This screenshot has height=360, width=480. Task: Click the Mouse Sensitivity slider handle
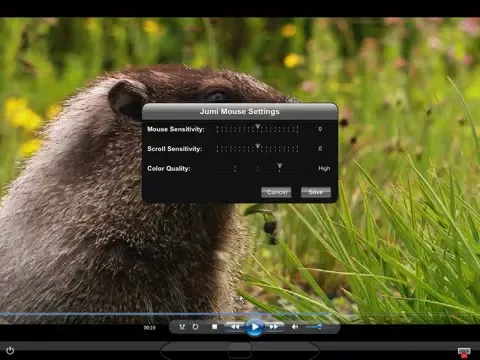pos(258,127)
